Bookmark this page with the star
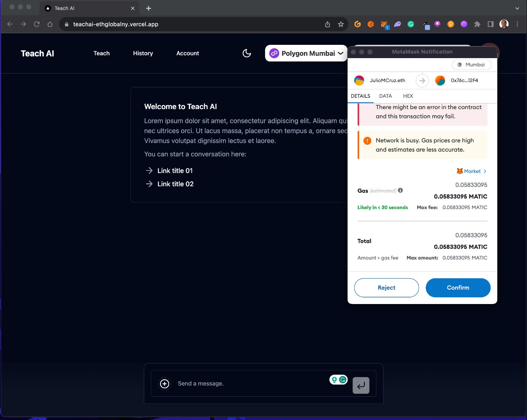527x420 pixels. click(x=341, y=24)
